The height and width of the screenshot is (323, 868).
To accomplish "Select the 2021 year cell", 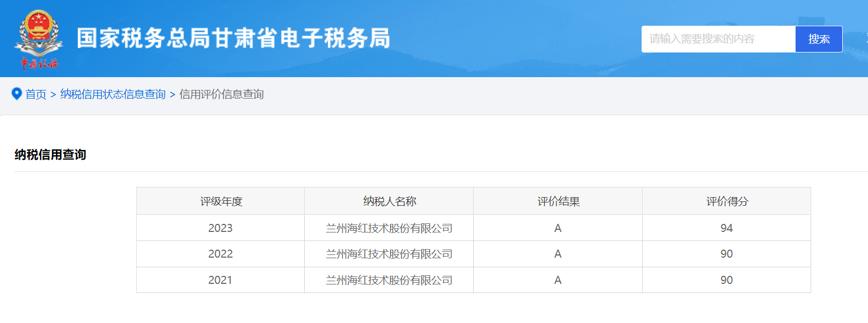I will pos(220,280).
